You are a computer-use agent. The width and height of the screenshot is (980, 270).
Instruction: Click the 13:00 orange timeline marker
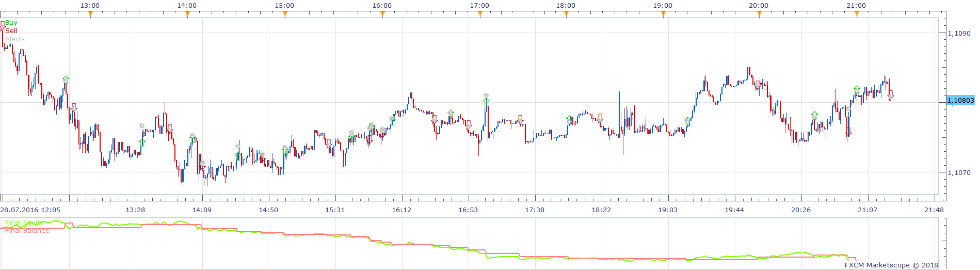pos(90,14)
